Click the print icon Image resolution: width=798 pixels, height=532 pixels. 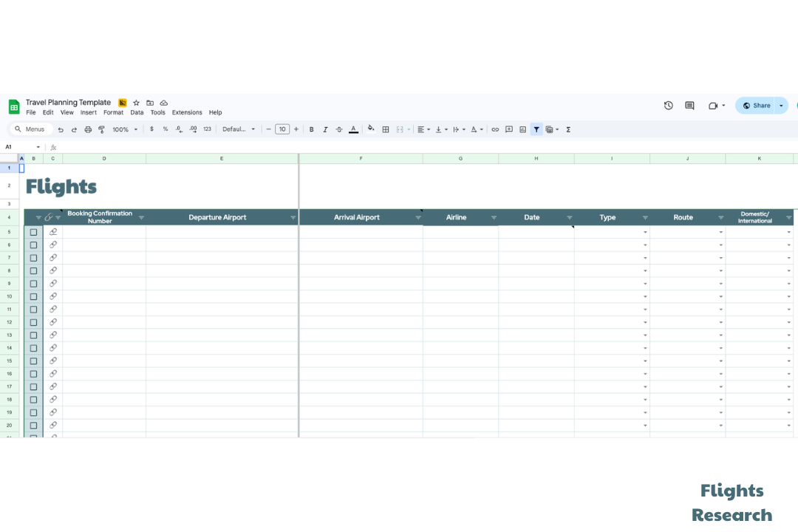[88, 129]
